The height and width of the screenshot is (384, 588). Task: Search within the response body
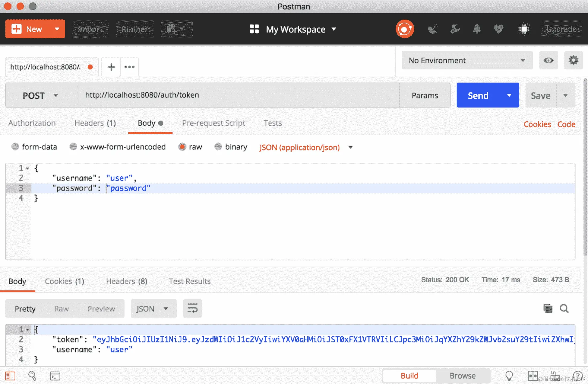[564, 309]
